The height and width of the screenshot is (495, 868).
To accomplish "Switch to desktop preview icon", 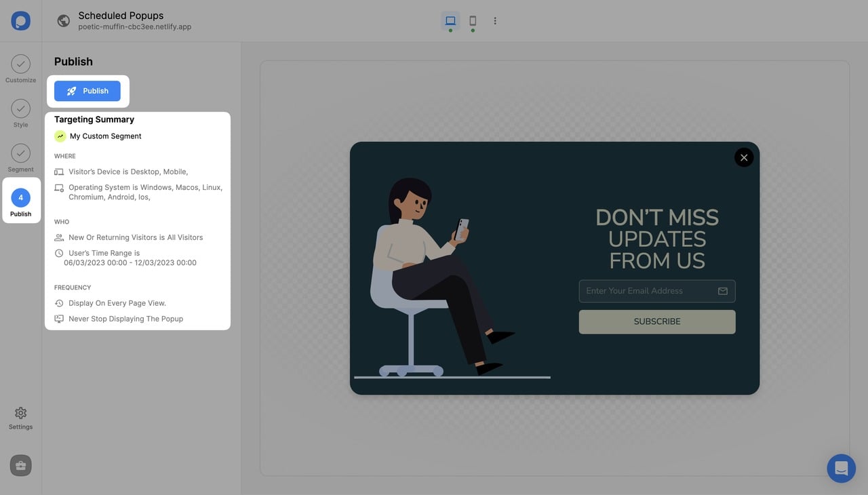I will point(450,20).
